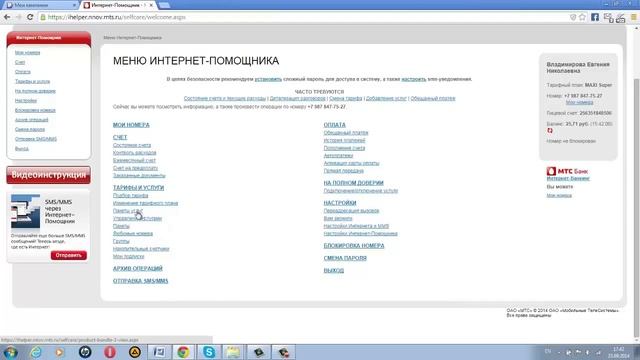Screen dimensions: 640x360
Task: Open the Управление услугами link
Action: pos(137,218)
